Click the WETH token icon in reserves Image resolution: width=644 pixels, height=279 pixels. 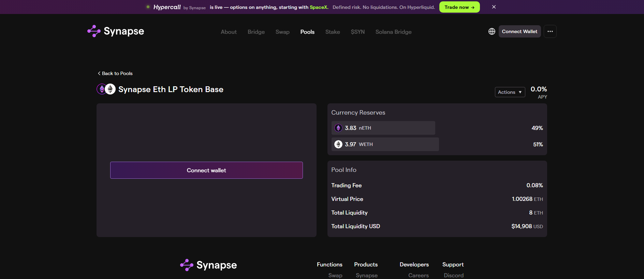[338, 144]
